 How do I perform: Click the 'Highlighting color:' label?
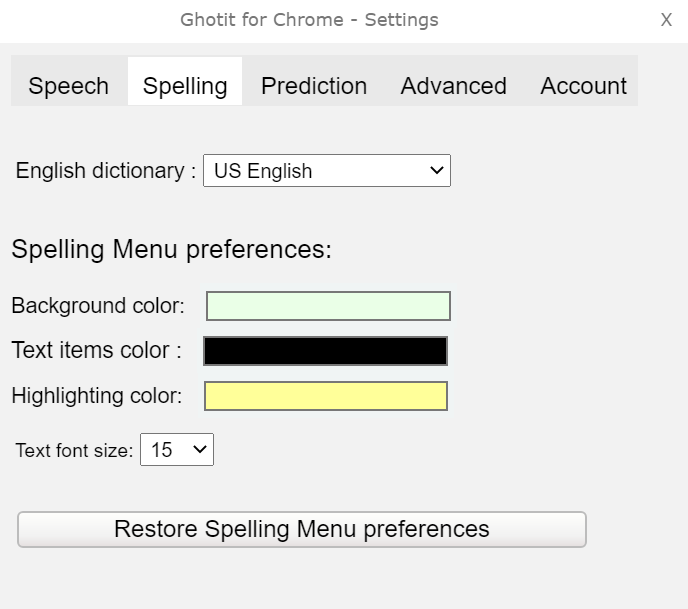(97, 396)
